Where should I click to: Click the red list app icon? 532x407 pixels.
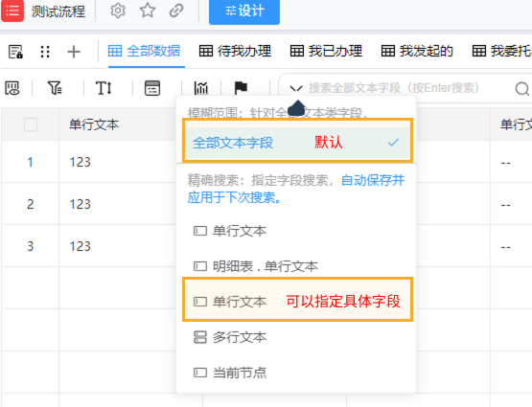point(12,11)
